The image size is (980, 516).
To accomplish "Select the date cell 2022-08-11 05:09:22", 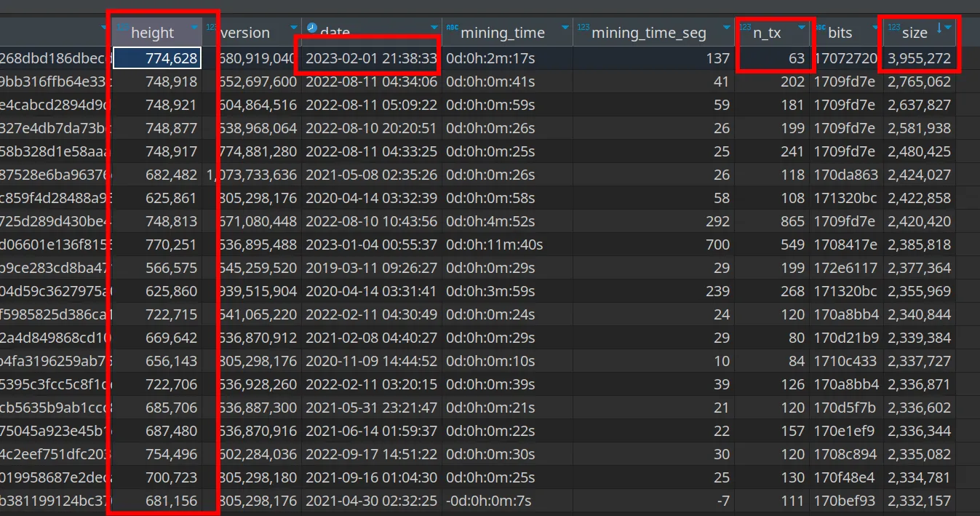I will coord(371,105).
